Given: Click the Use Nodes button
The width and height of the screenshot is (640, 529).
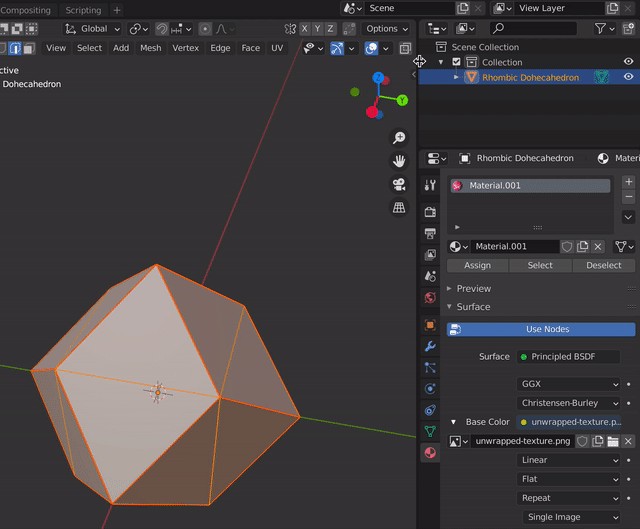Looking at the screenshot, I should tap(541, 330).
